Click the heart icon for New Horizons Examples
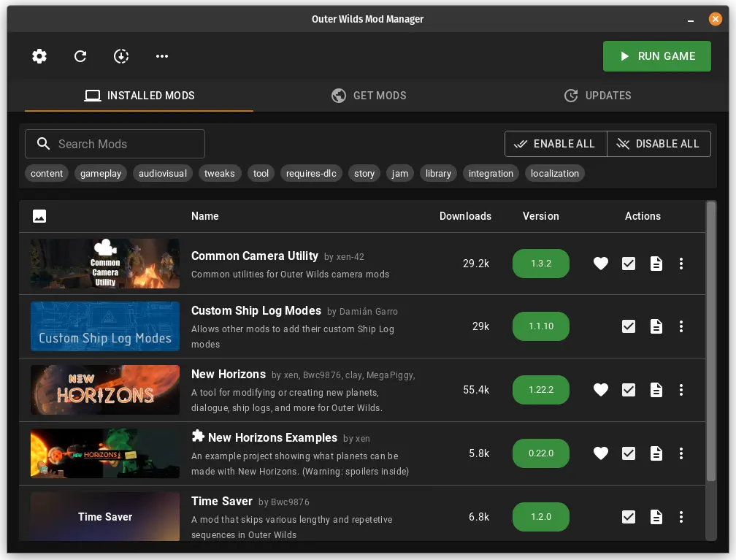The height and width of the screenshot is (560, 736). (601, 453)
